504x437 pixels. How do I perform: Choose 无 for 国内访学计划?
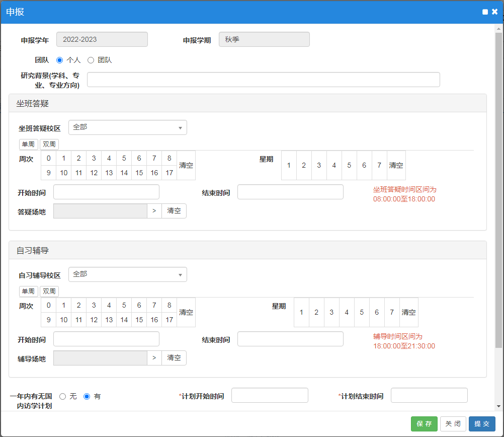click(x=63, y=396)
